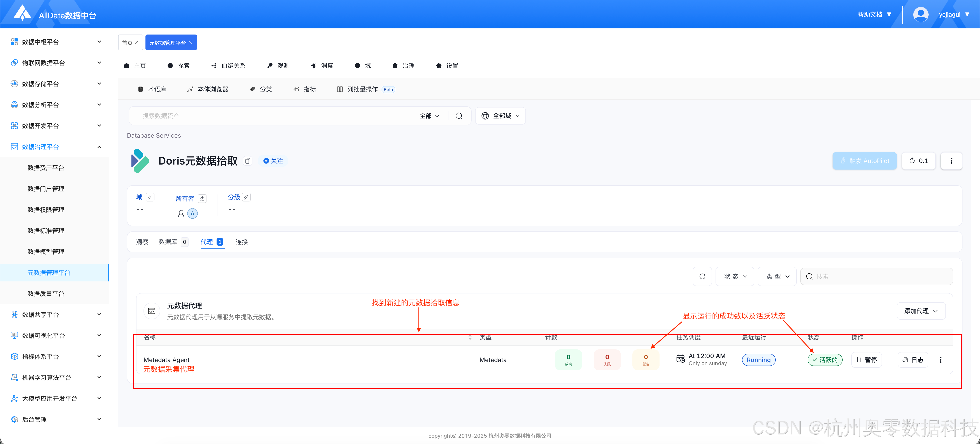
Task: Click the edit pencil next to 域
Action: 150,197
